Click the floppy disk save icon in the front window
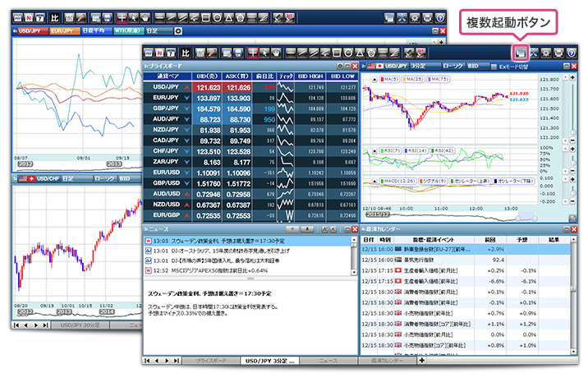The height and width of the screenshot is (378, 588). tap(238, 53)
